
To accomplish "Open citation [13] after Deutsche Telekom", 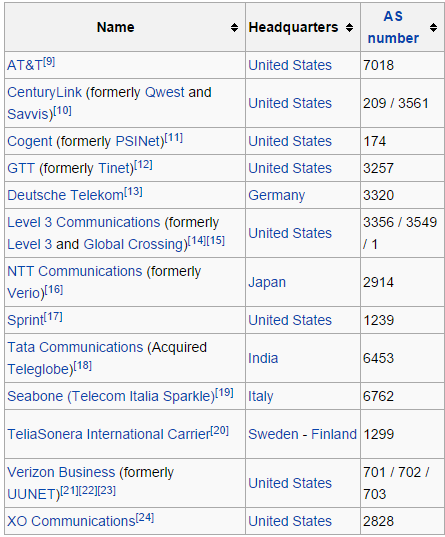I will tap(133, 192).
